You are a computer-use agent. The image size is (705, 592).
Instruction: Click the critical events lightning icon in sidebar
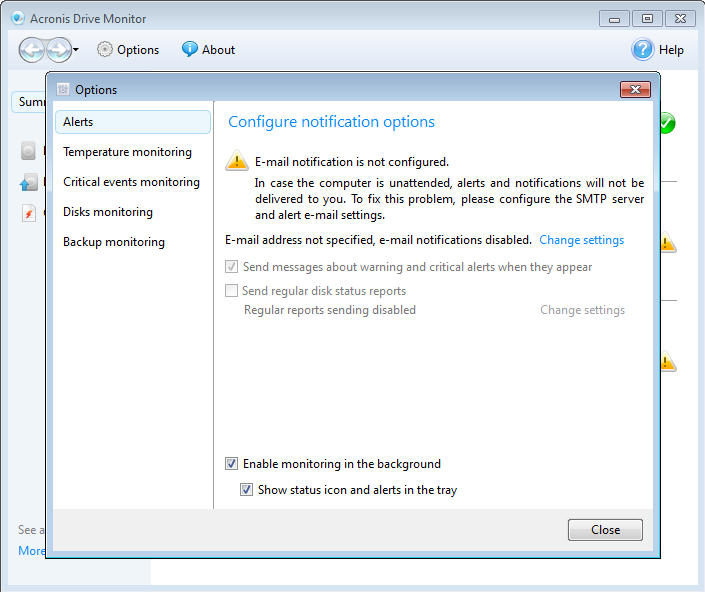tap(29, 213)
